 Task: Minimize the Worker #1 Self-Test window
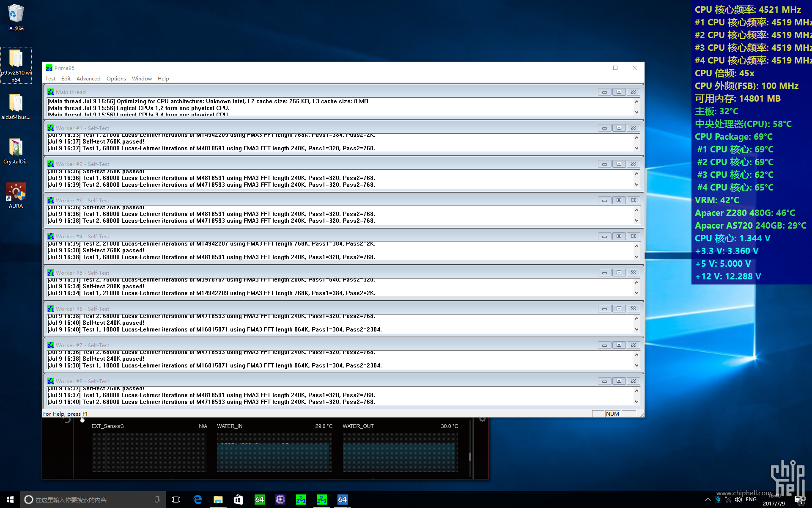pyautogui.click(x=604, y=128)
